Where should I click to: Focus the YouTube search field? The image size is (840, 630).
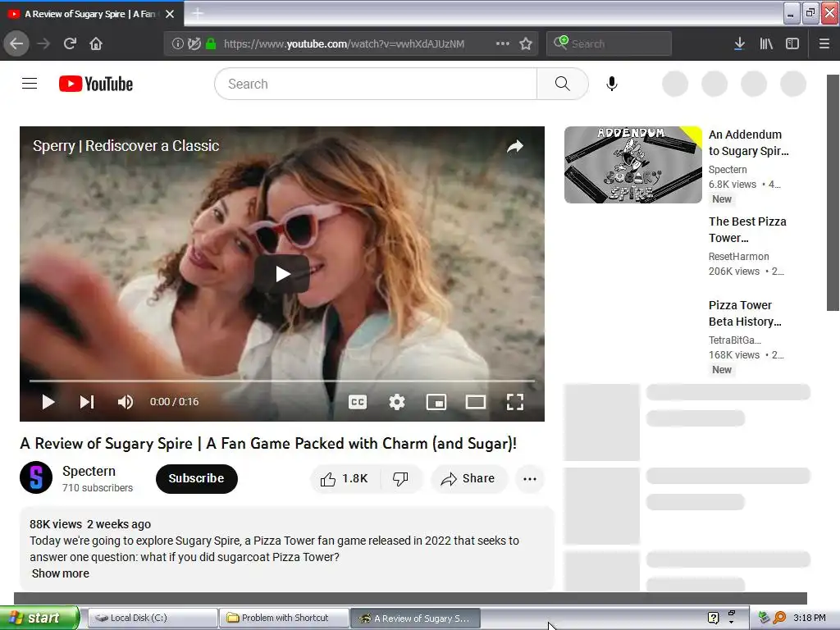tap(376, 84)
